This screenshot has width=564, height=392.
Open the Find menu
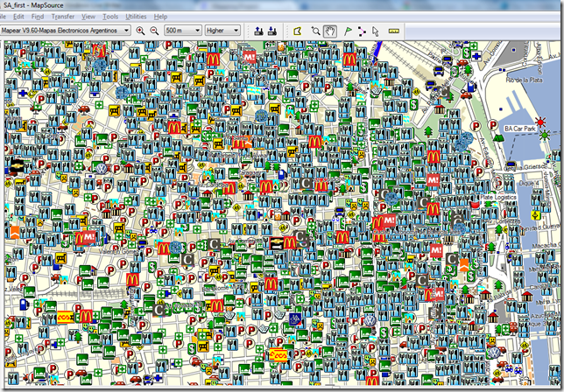(38, 17)
